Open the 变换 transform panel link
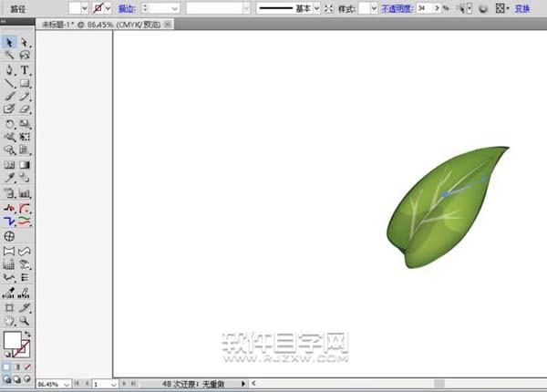The width and height of the screenshot is (547, 392). tap(522, 8)
